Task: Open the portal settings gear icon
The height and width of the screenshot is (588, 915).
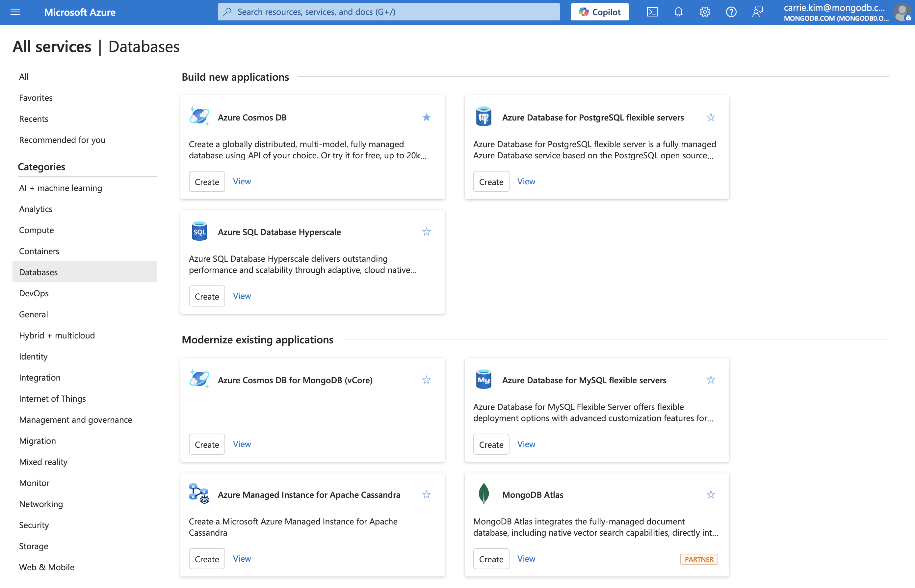Action: click(x=705, y=12)
